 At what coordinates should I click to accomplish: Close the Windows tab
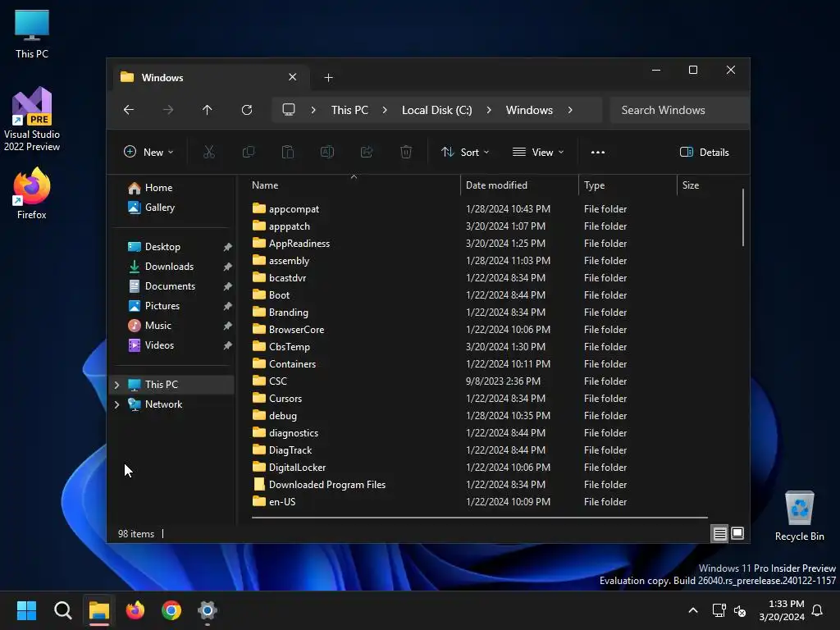[x=293, y=77]
